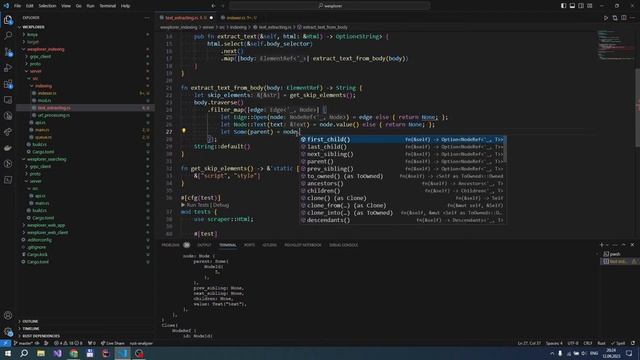Toggle the Secondary Side Bar layout button
Screen dimensions: 640x360
click(581, 6)
